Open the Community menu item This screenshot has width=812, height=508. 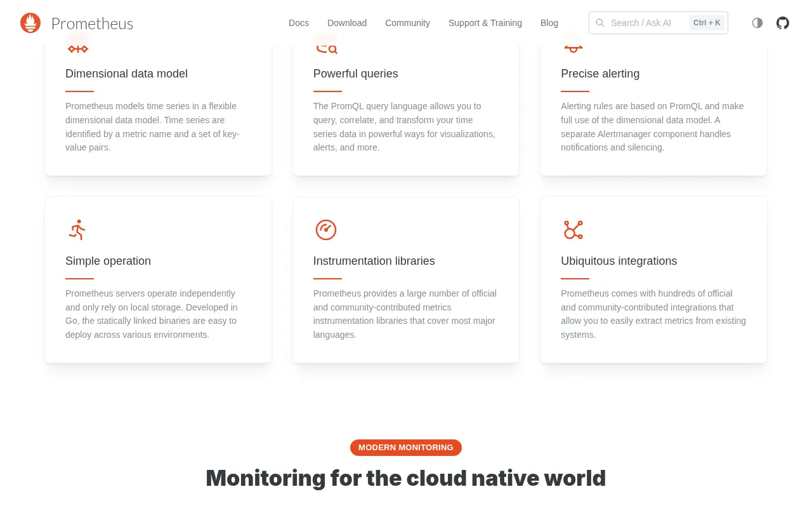tap(407, 23)
